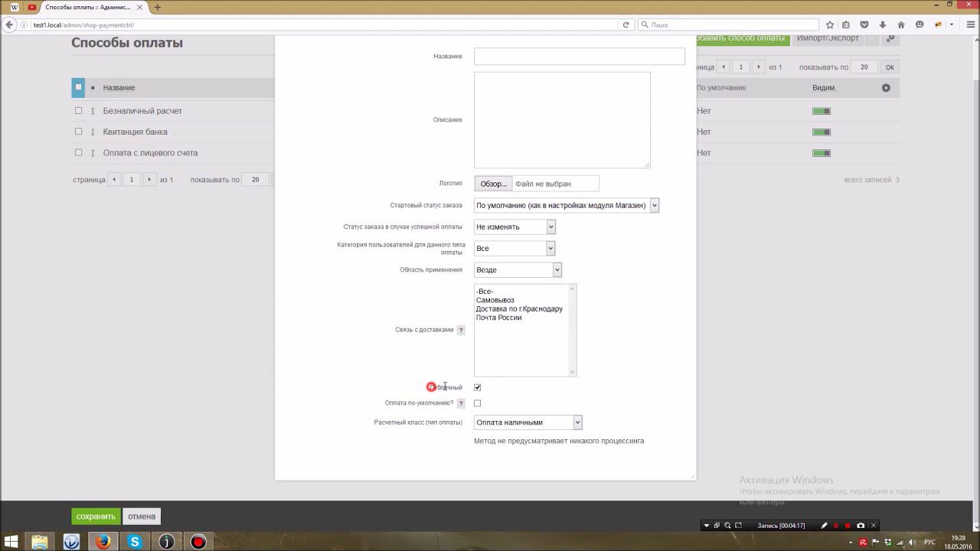Open the Firefox bookmarks list icon
980x551 pixels.
click(x=846, y=24)
